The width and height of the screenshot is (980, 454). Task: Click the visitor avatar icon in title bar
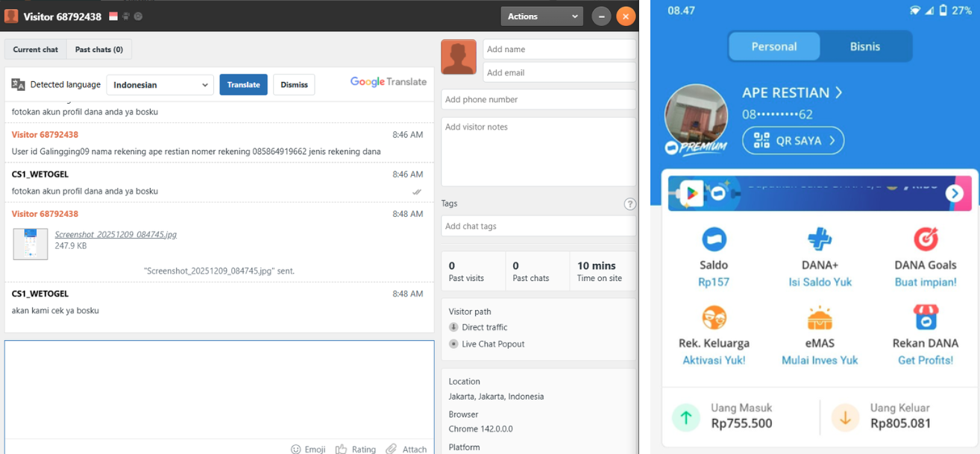[11, 16]
